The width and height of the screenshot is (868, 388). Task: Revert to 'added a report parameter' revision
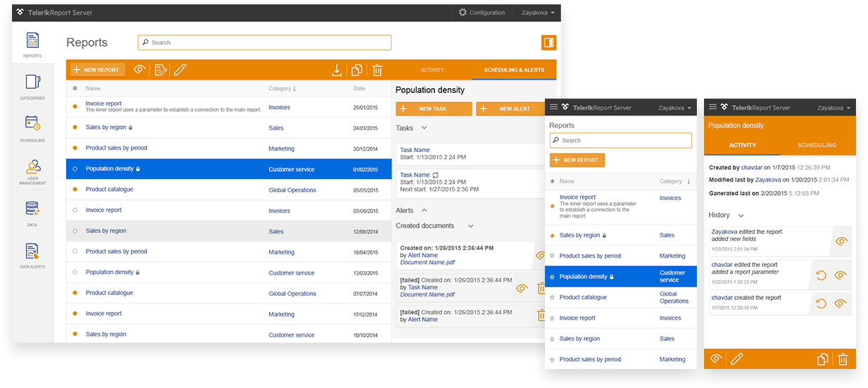(x=821, y=275)
